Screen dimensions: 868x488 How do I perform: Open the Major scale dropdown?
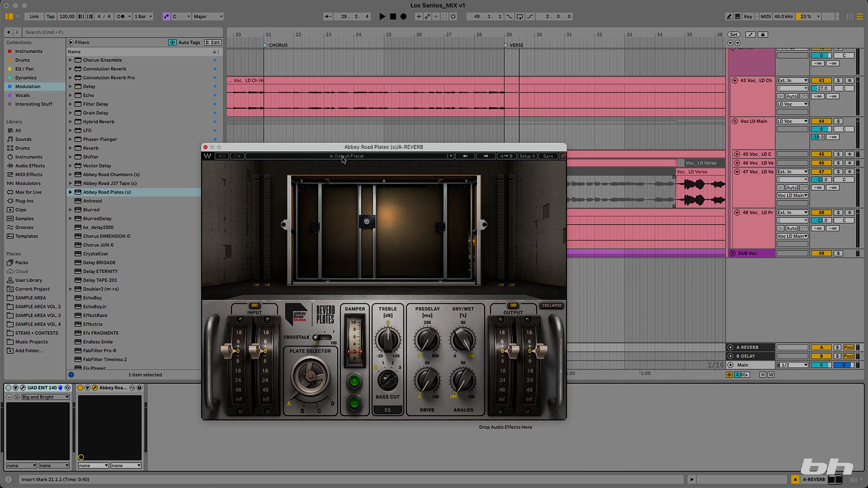208,16
